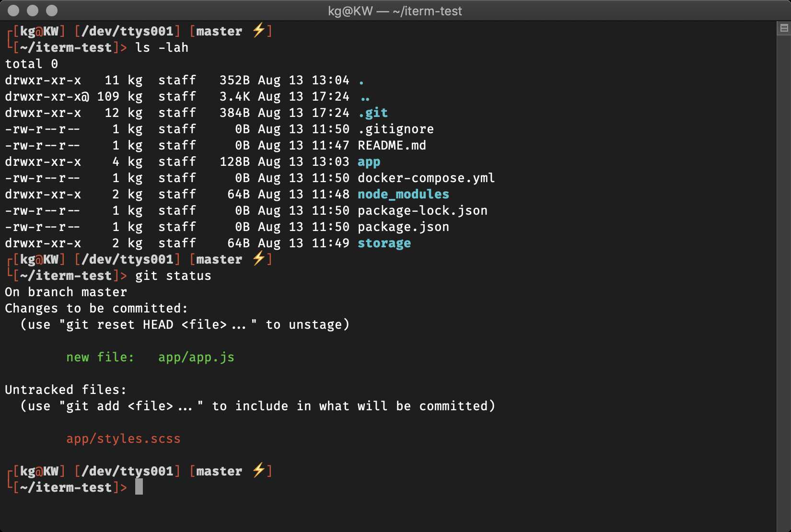Click the lightning bolt in the first prompt
Screen dimensions: 791x532
258,30
